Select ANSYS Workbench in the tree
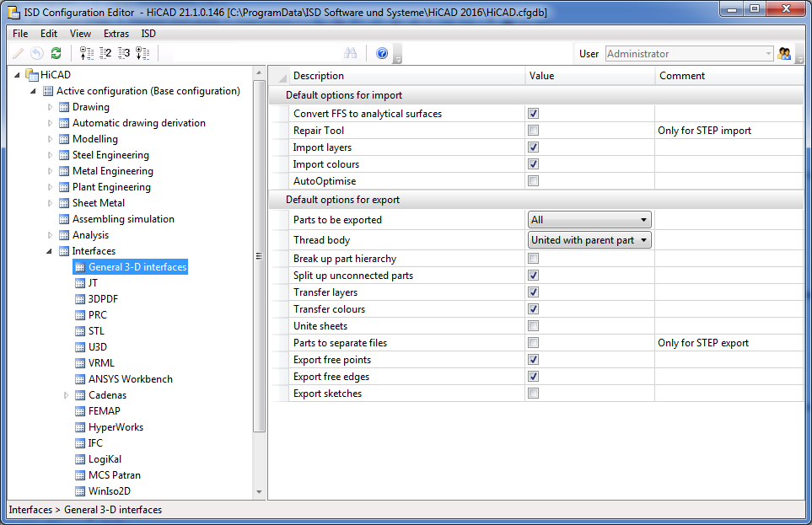The width and height of the screenshot is (812, 525). 130,379
